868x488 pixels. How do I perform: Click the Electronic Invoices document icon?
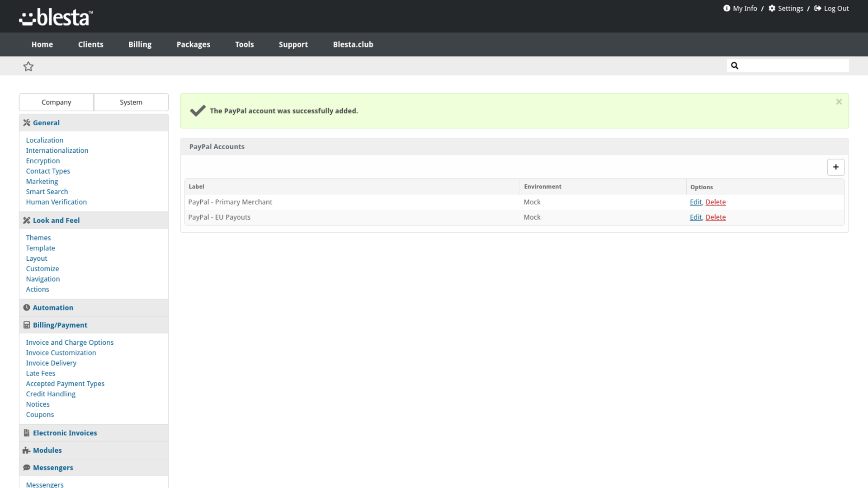point(27,433)
